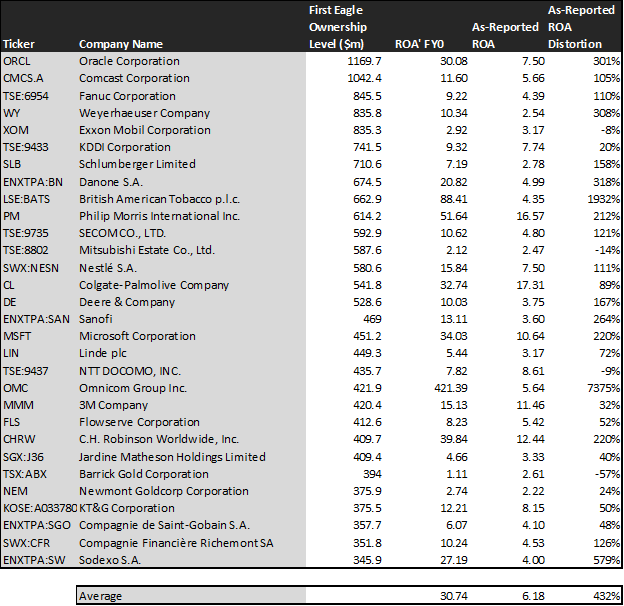
Task: Click the 7375% distortion value
Action: 603,388
